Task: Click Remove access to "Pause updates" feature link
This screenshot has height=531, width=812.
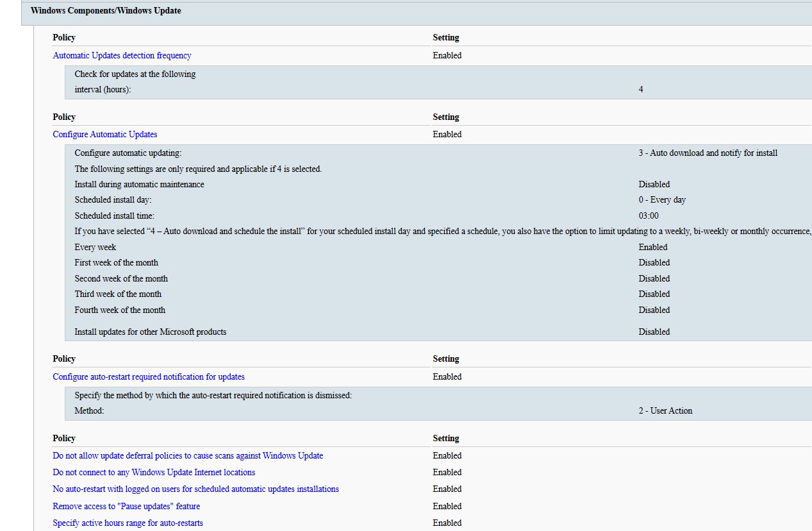Action: coord(126,507)
